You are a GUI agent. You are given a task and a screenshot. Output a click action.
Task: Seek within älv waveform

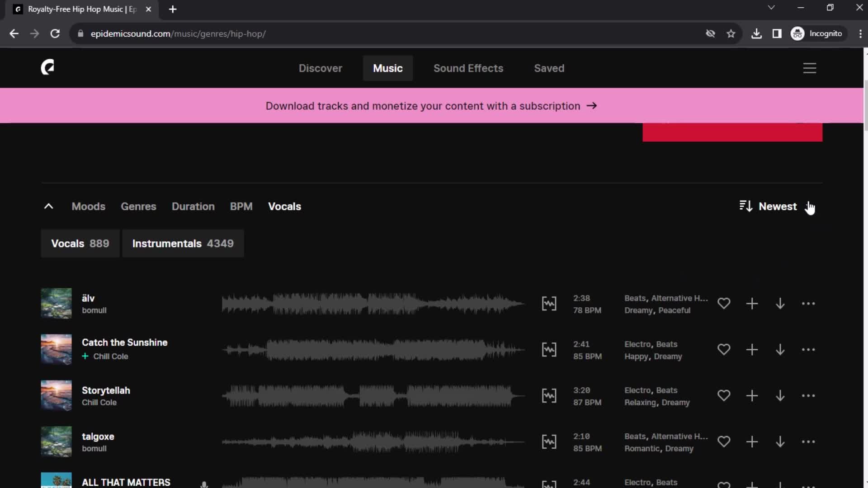point(373,304)
